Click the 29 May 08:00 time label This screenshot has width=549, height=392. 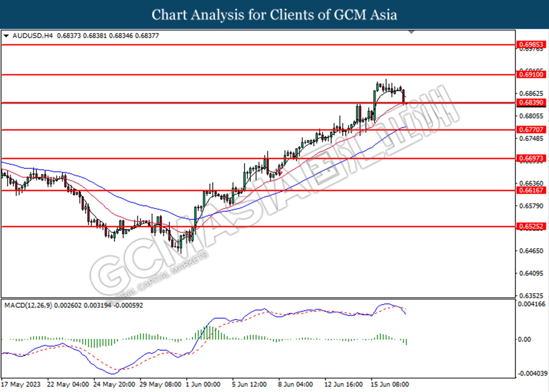point(160,384)
